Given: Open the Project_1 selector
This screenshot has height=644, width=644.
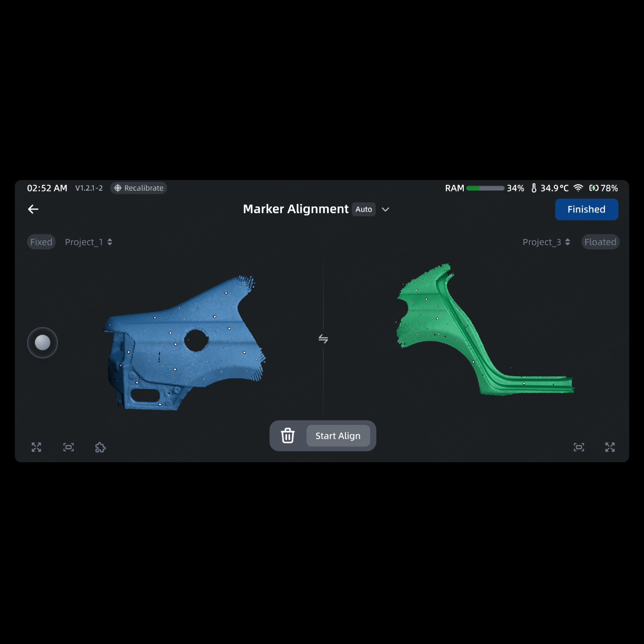Looking at the screenshot, I should [88, 242].
